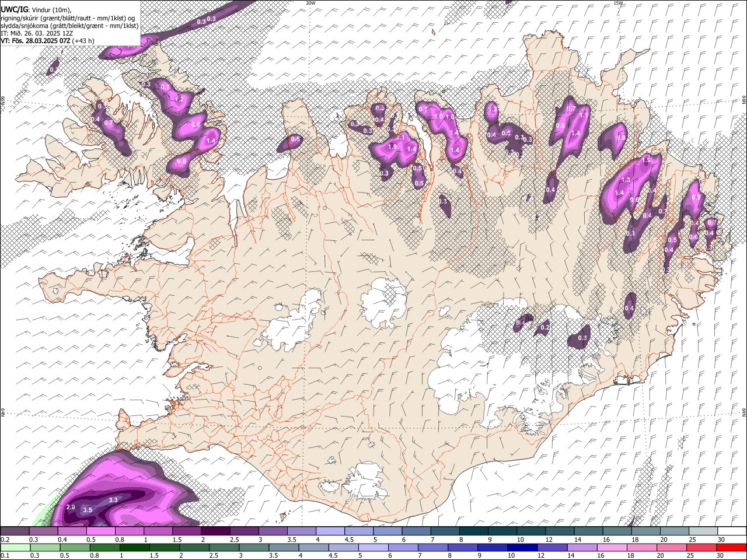Click the 15W longitude label

(x=618, y=3)
